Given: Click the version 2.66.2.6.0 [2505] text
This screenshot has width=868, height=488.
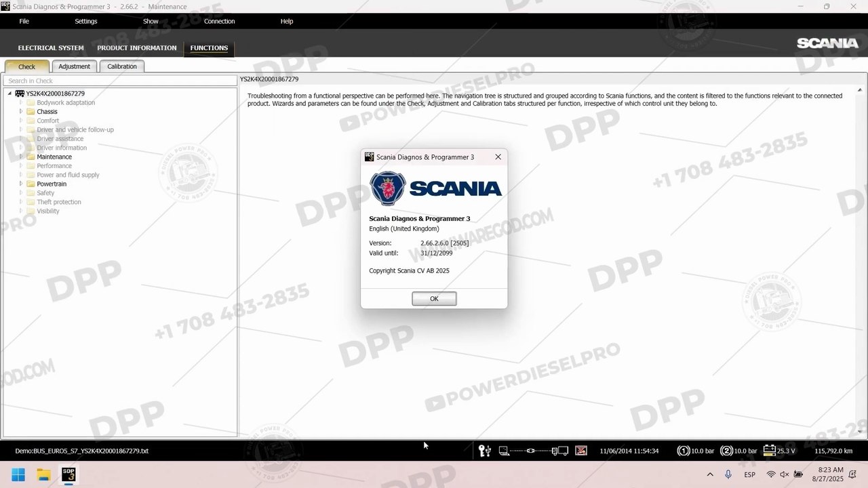Looking at the screenshot, I should [444, 243].
